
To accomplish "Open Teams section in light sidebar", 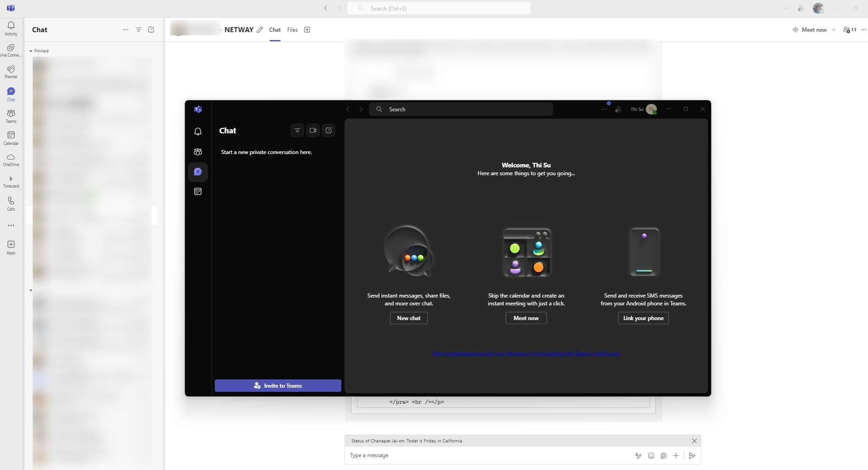I will (x=11, y=116).
